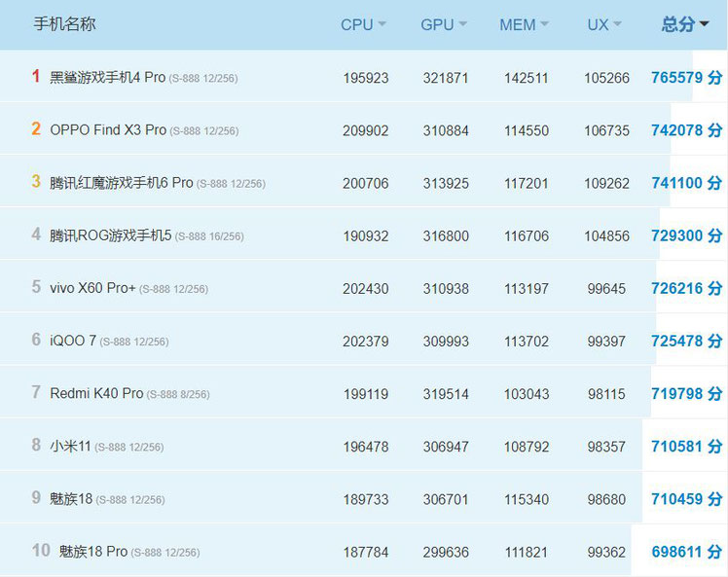Click total score 710459 分
728x577 pixels.
click(x=687, y=499)
